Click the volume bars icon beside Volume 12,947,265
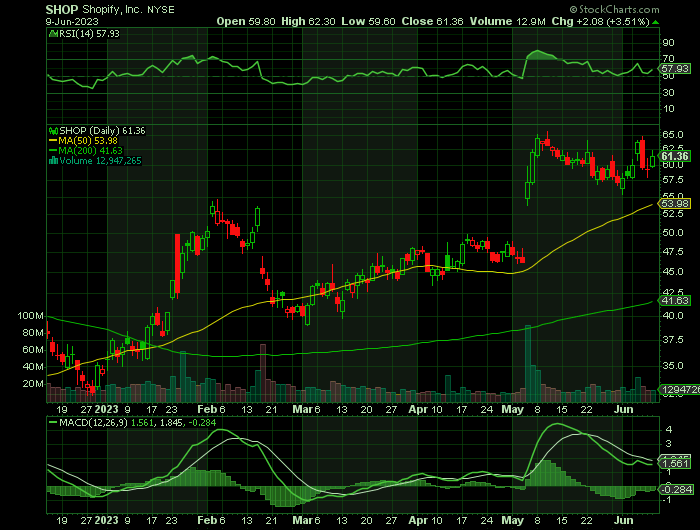 pyautogui.click(x=53, y=161)
